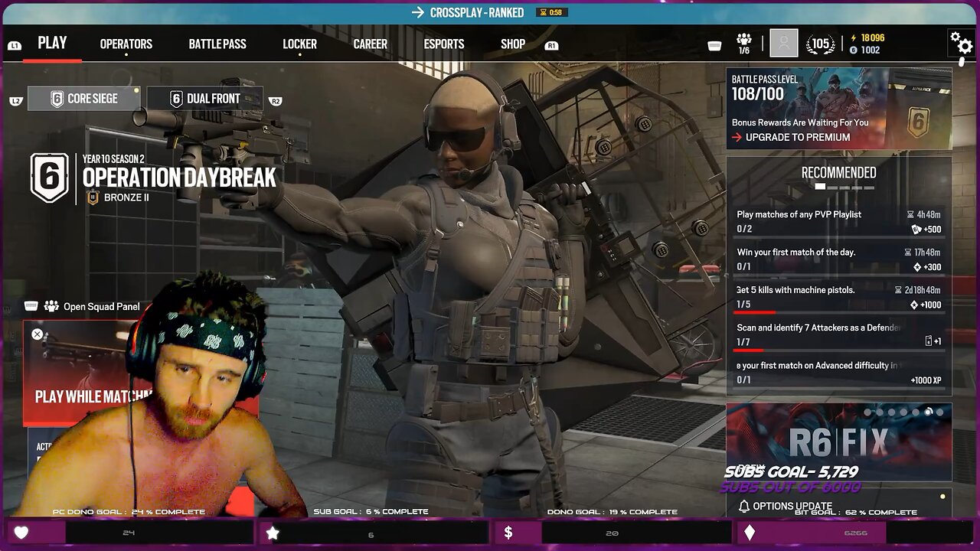980x551 pixels.
Task: Click the +500 reward on PVP challenge
Action: pyautogui.click(x=926, y=230)
